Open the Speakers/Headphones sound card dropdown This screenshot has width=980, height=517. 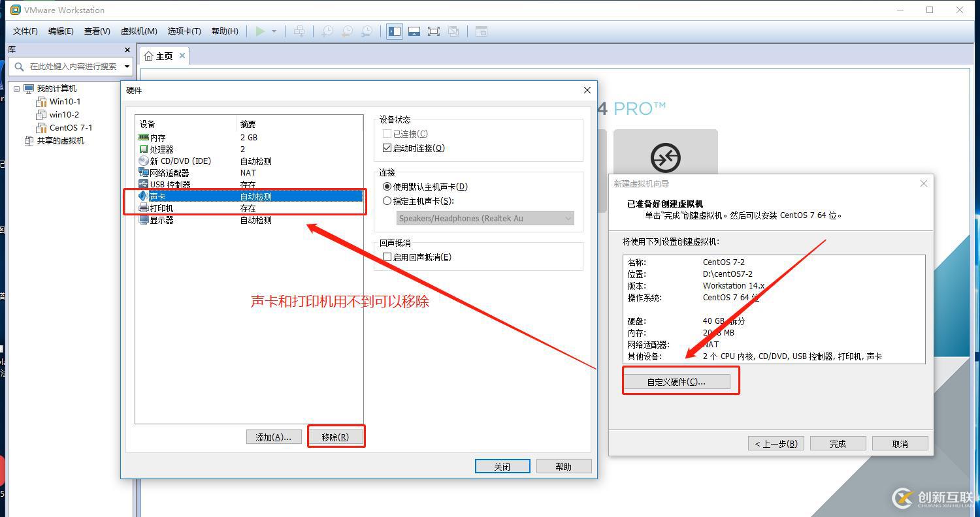485,219
